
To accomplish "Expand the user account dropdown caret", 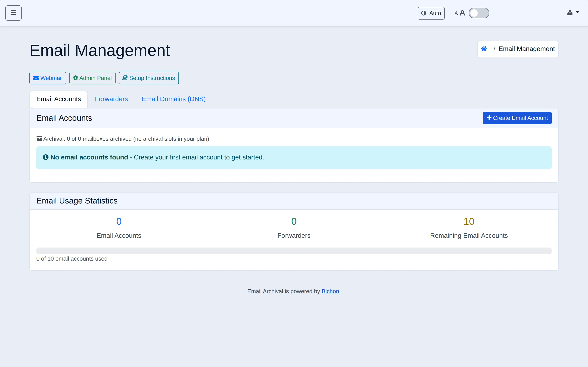I will coord(578,12).
